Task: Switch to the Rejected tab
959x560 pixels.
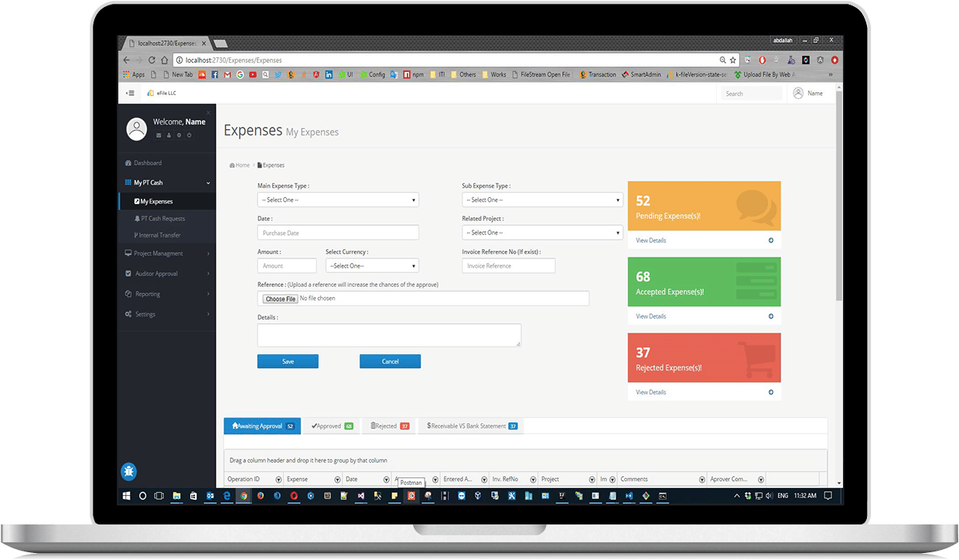Action: coord(390,426)
